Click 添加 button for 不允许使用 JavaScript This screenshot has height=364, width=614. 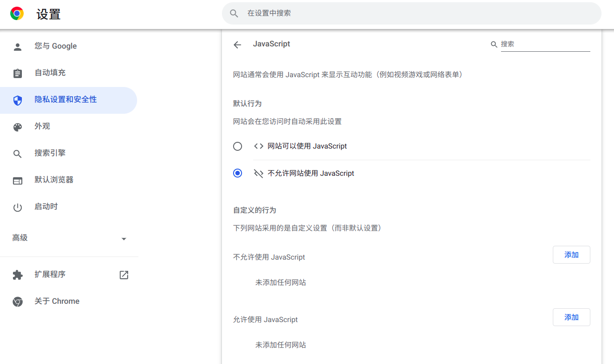(x=571, y=255)
